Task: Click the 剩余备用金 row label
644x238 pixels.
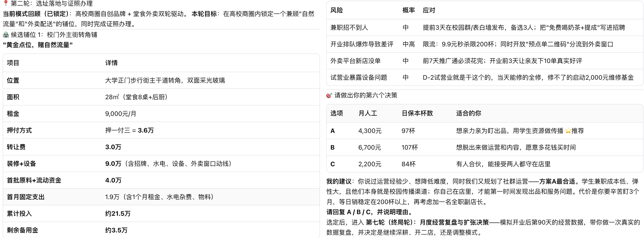Action: click(x=23, y=230)
